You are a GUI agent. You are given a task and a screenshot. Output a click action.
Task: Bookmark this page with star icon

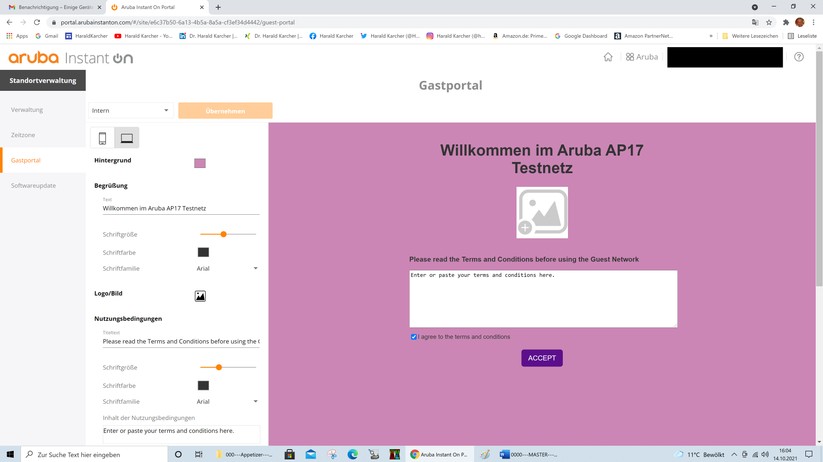[769, 22]
